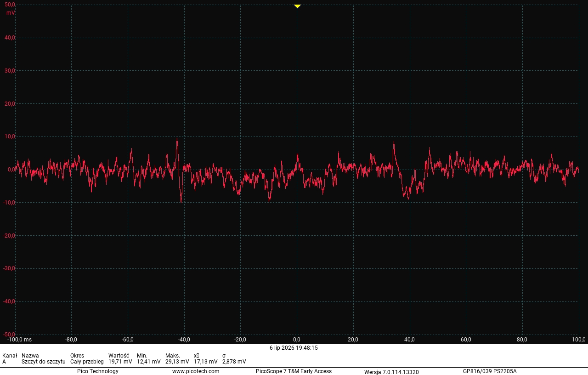Select the -100,0 ms time axis label
This screenshot has height=375, width=588.
pos(19,340)
